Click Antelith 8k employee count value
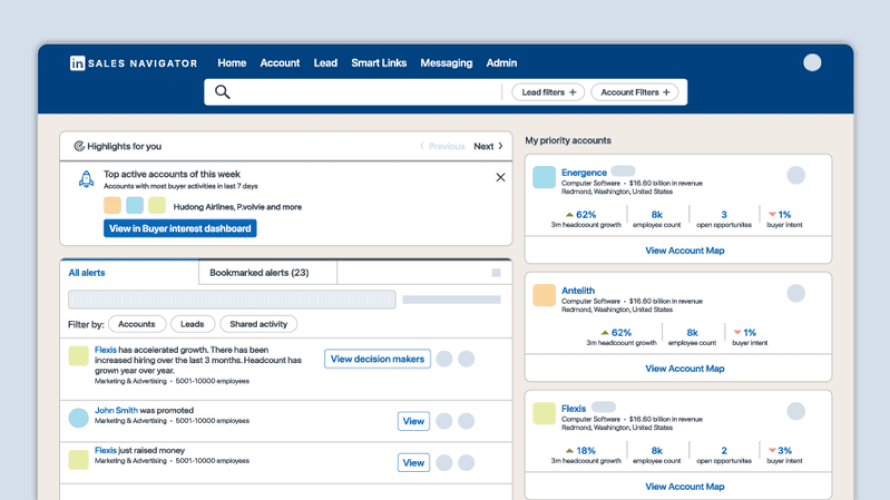This screenshot has height=500, width=890. pyautogui.click(x=692, y=333)
